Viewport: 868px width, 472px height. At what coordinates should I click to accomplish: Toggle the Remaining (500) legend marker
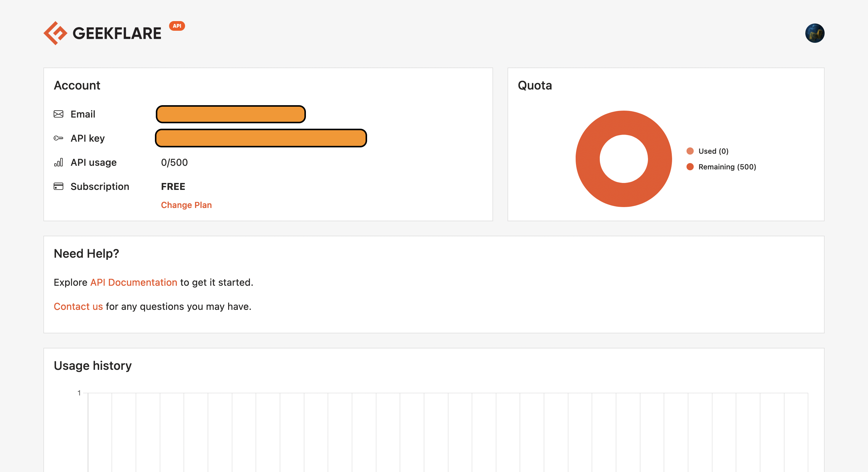[x=690, y=167]
